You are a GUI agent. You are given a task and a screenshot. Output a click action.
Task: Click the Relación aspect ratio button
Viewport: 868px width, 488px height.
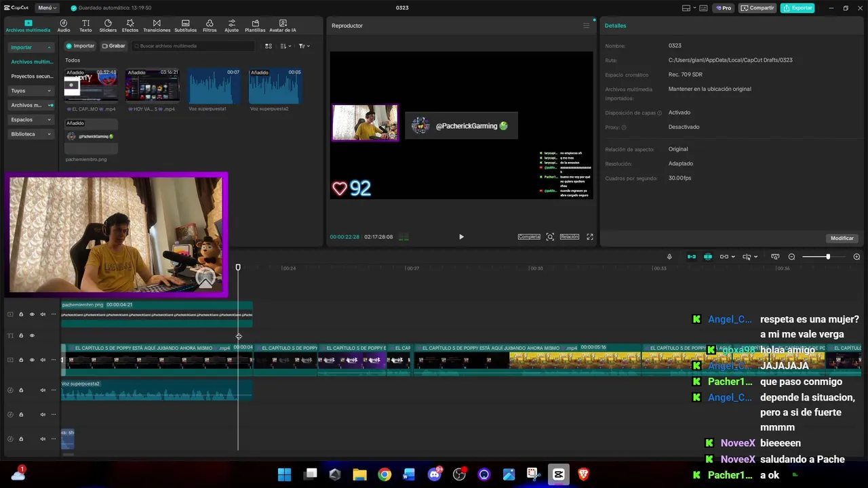[570, 237]
